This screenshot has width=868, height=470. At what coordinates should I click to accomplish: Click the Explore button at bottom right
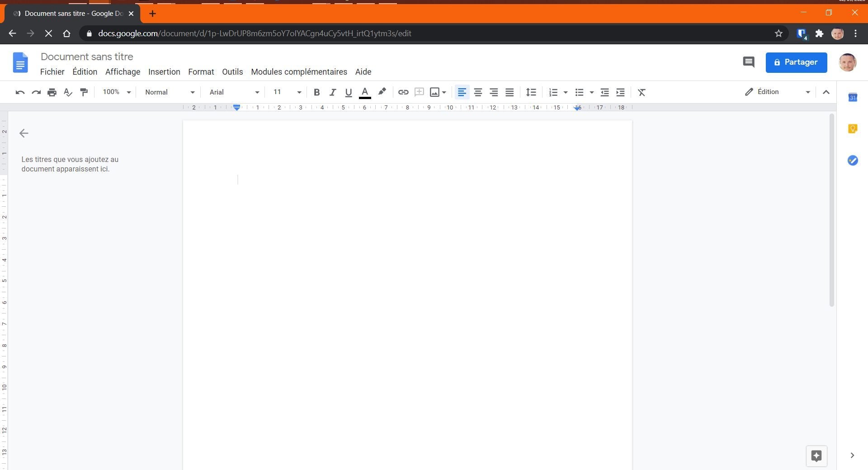coord(816,456)
